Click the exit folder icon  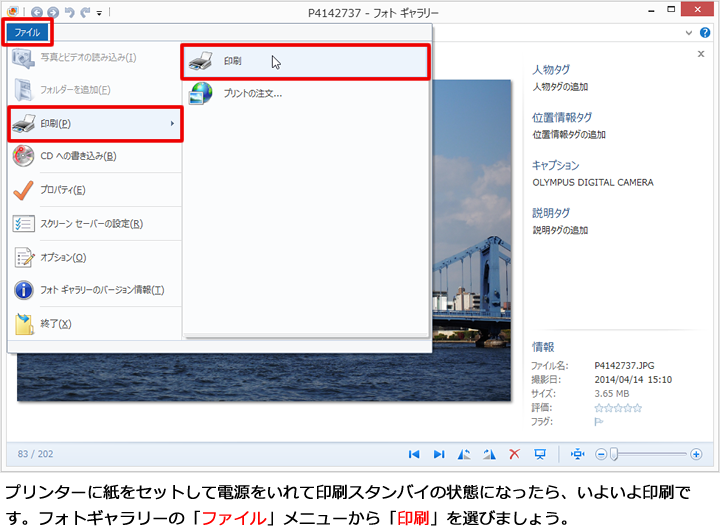[x=24, y=324]
